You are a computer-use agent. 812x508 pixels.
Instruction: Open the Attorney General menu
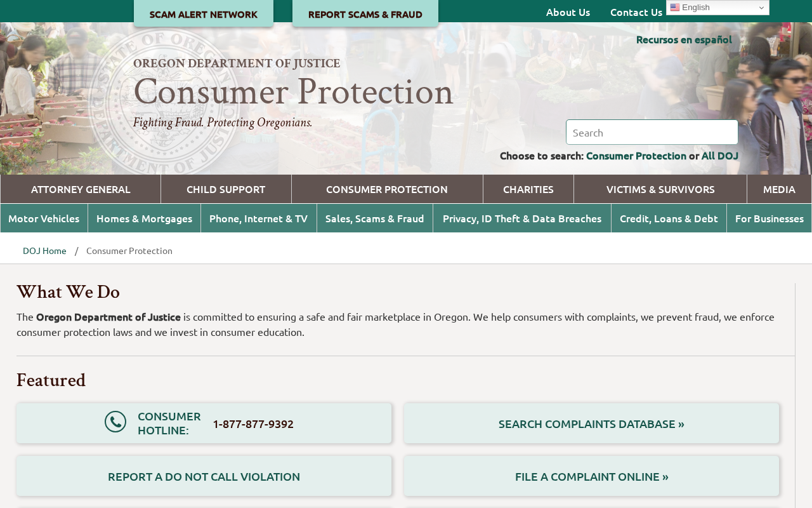tap(81, 189)
